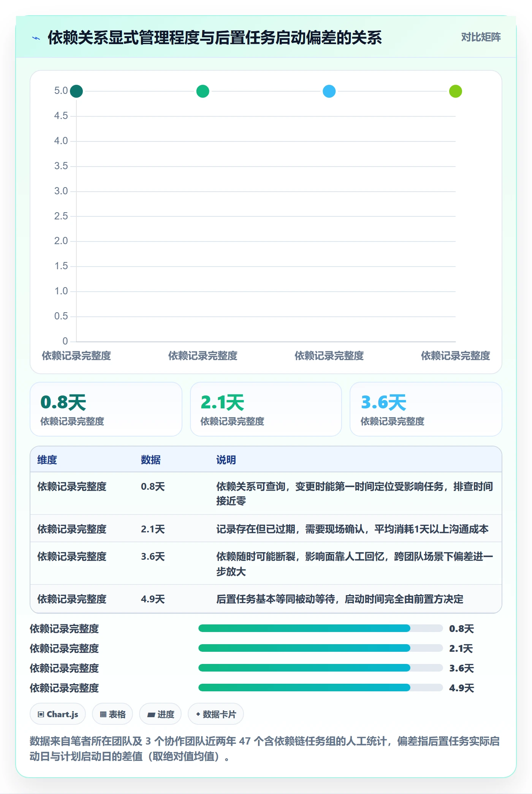Click the grid icon in 表格 chip
The image size is (532, 794).
pos(103,715)
